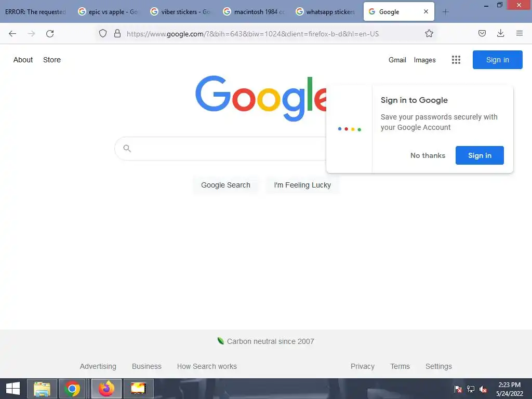Click Sign in within the popup

480,155
